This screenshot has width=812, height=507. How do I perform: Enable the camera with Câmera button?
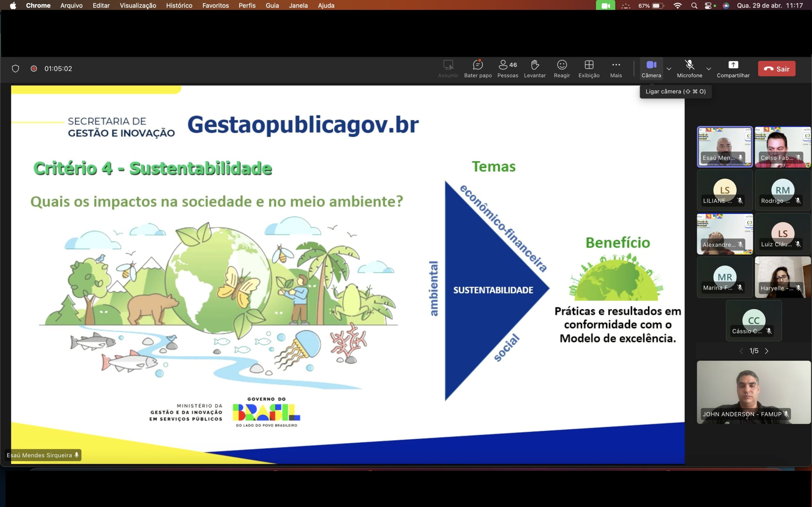pyautogui.click(x=651, y=69)
